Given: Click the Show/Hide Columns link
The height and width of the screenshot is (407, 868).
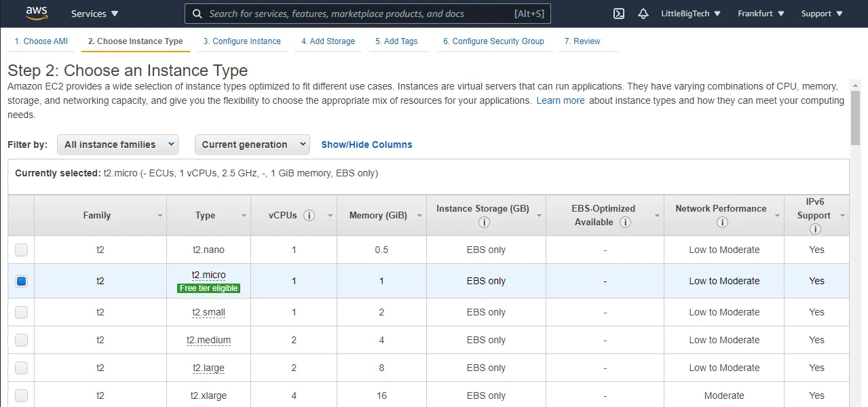Looking at the screenshot, I should tap(366, 144).
